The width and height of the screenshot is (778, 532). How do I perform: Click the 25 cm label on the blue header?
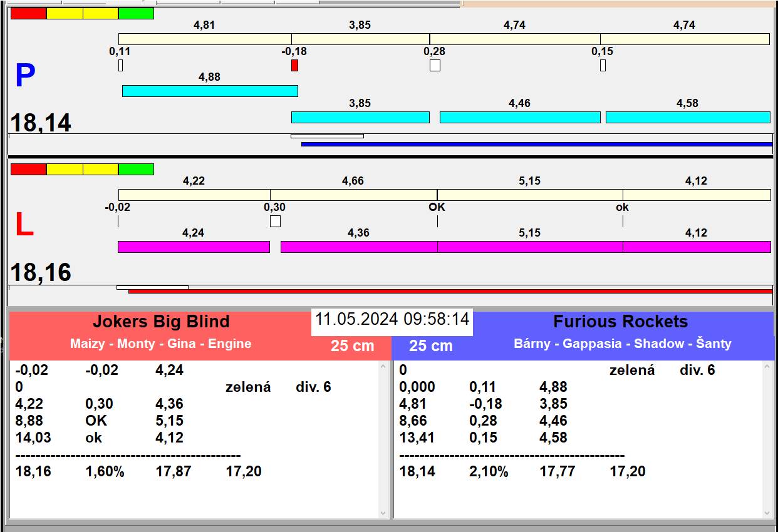click(431, 345)
